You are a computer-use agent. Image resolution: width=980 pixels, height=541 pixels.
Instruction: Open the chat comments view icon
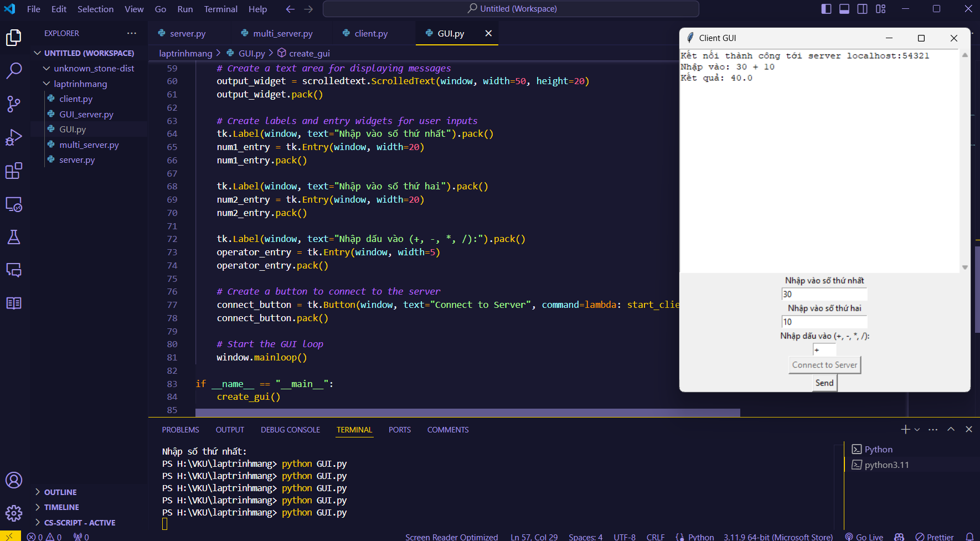14,270
